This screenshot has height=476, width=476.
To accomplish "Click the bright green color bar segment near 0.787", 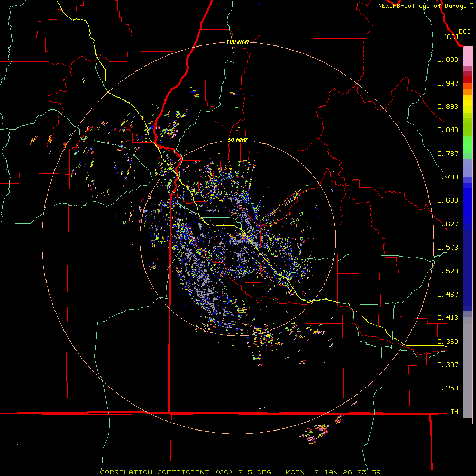I will [x=467, y=144].
